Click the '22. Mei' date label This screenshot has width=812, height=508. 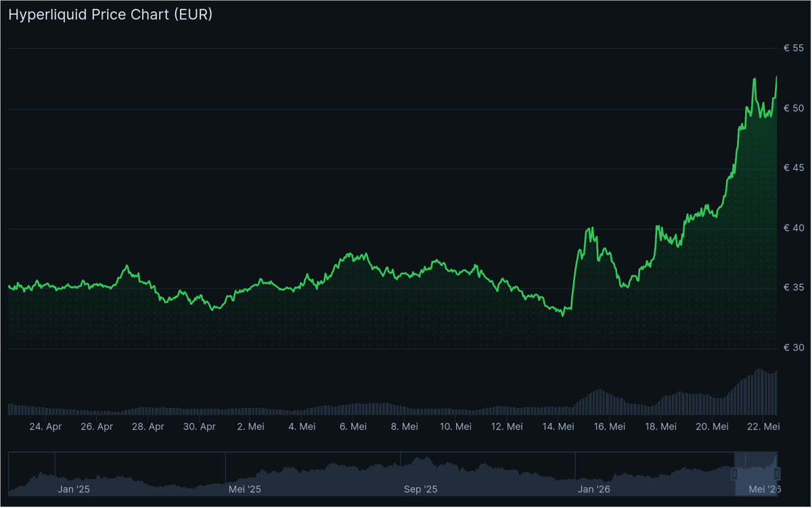tap(763, 427)
